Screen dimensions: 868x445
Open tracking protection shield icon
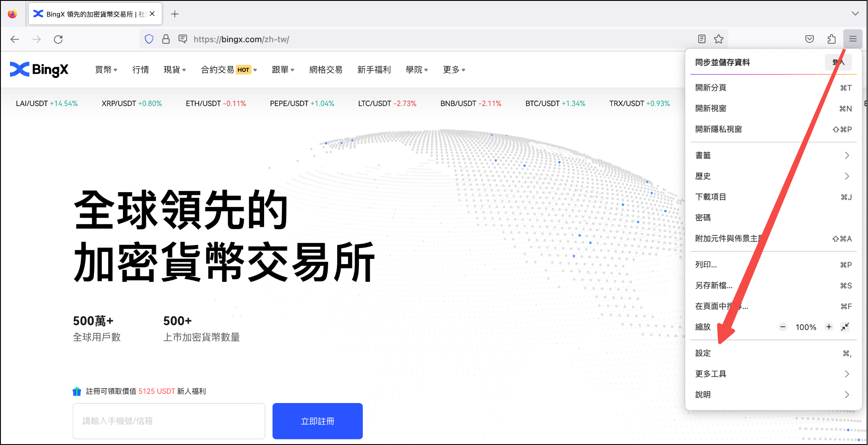click(149, 39)
